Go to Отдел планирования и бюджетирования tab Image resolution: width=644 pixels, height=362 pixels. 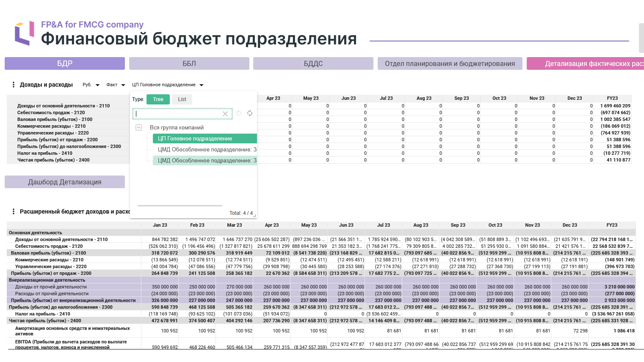pos(450,63)
